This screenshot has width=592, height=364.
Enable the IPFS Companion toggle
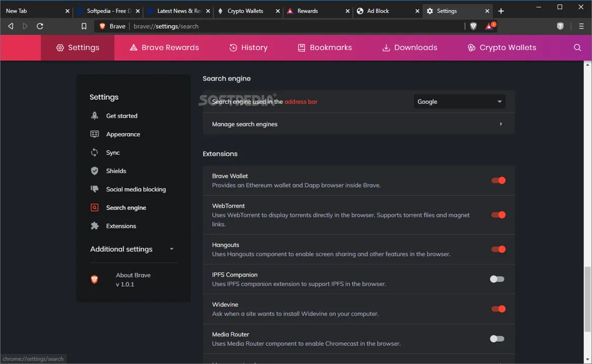coord(497,279)
